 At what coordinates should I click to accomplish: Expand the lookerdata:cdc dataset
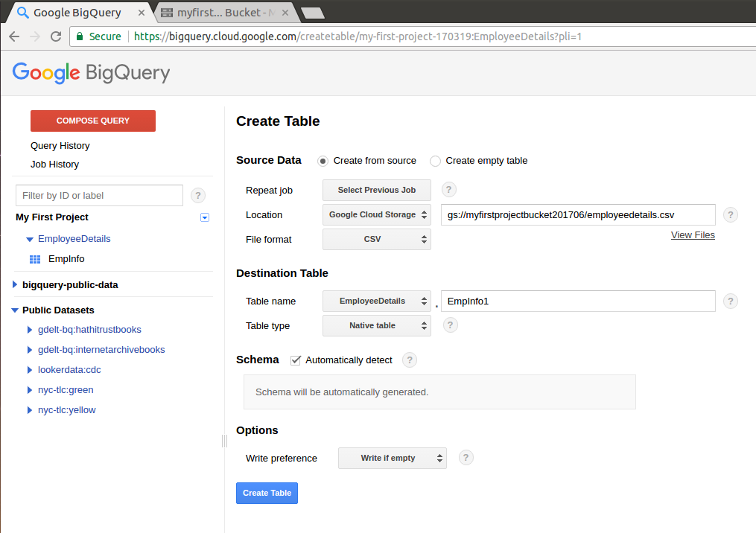[x=29, y=370]
